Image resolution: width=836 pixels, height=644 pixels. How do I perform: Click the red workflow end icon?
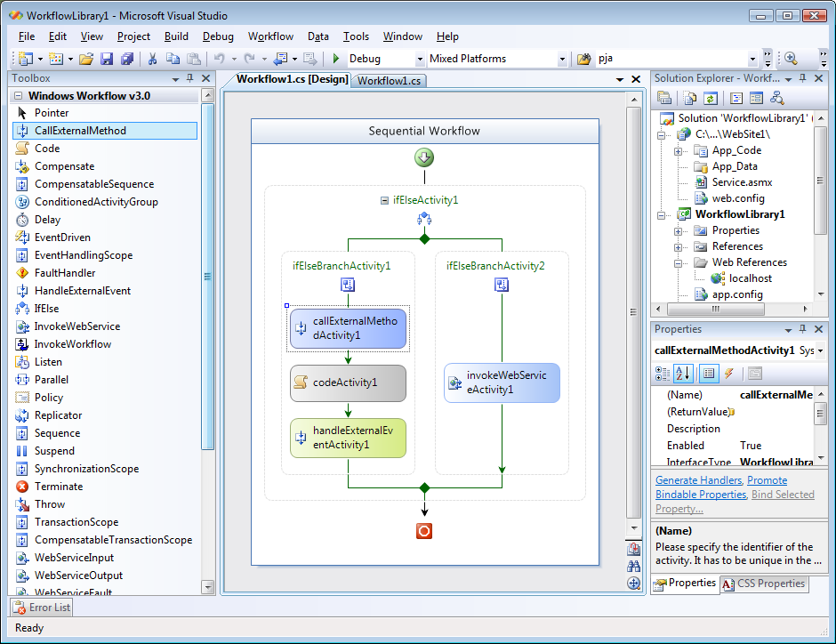click(x=424, y=531)
